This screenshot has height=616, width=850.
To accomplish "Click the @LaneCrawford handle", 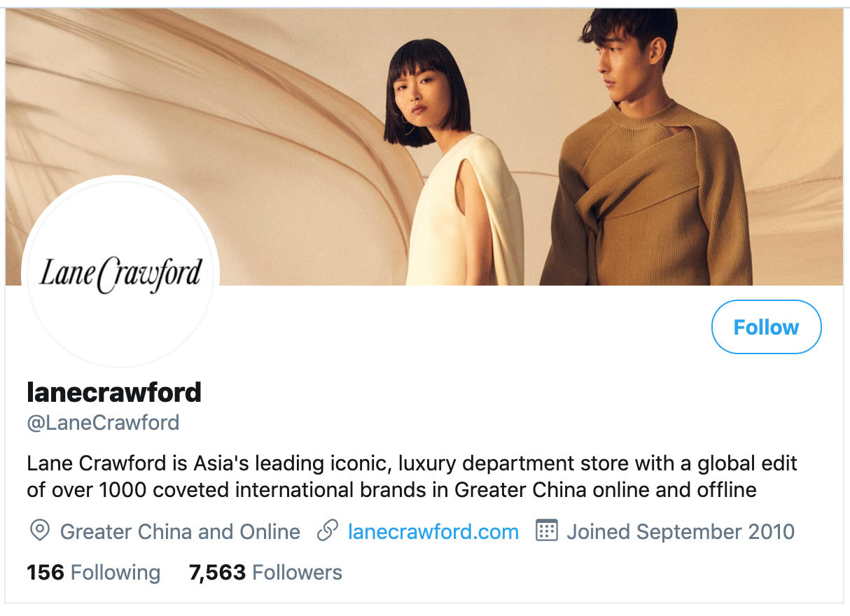I will [x=103, y=423].
